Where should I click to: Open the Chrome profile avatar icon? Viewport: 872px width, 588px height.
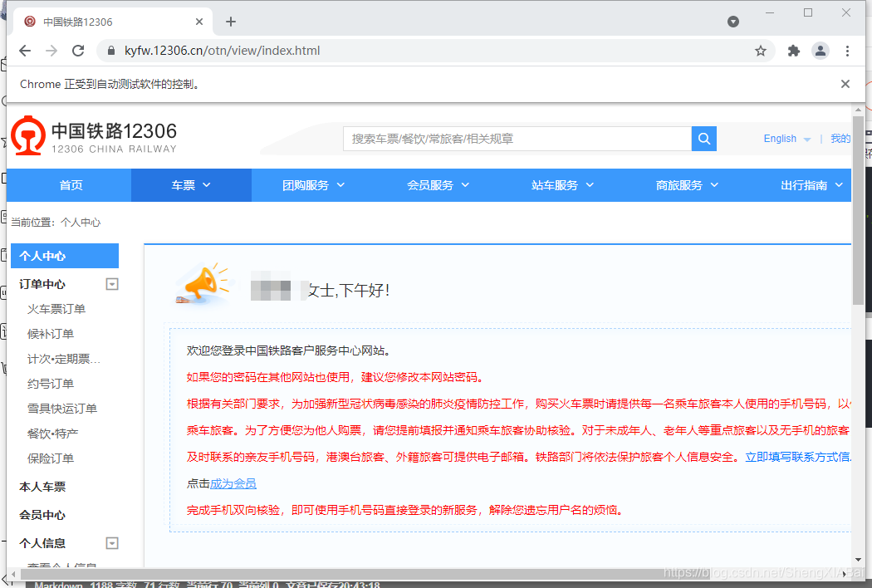point(821,51)
